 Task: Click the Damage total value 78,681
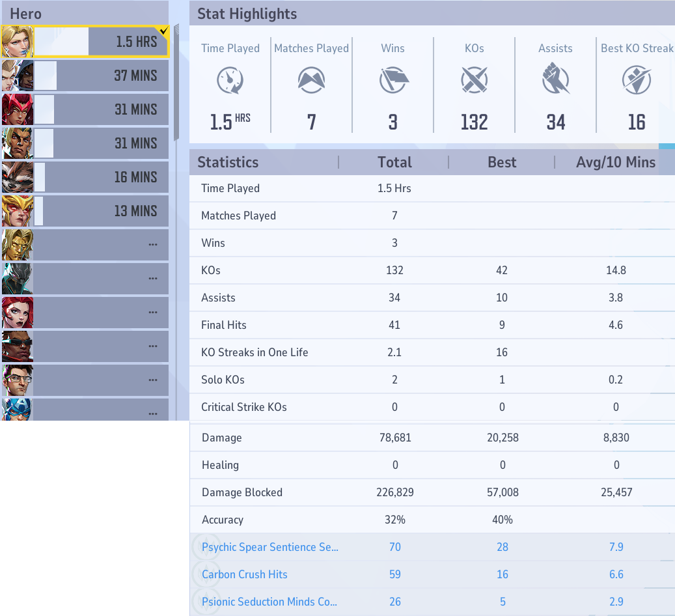(x=395, y=438)
